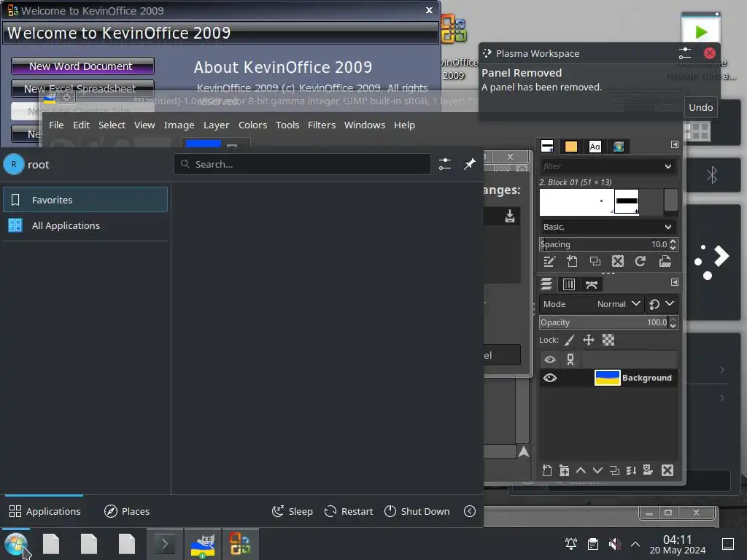Screen dimensions: 747x560
Task: Open GIMP View menu
Action: tap(144, 125)
